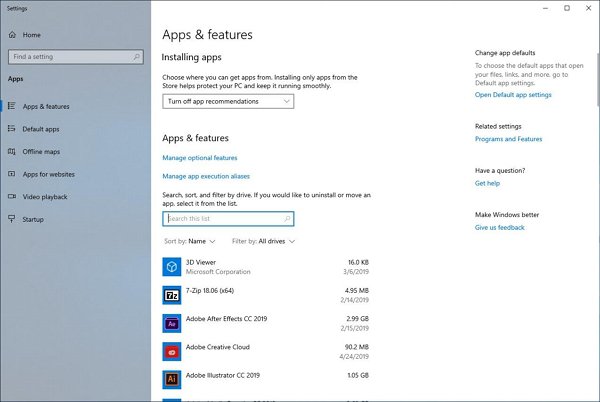Click the 4.95 MB size value
600x402 pixels.
point(357,291)
